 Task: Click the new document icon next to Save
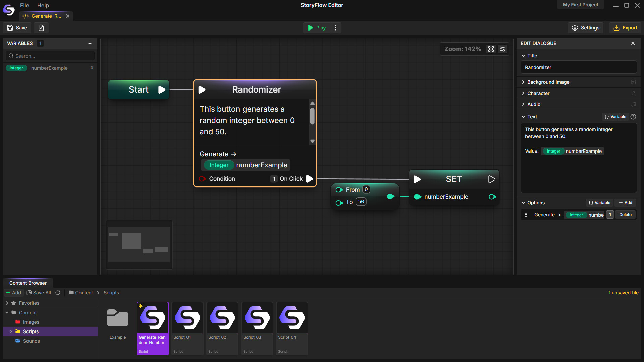click(41, 28)
